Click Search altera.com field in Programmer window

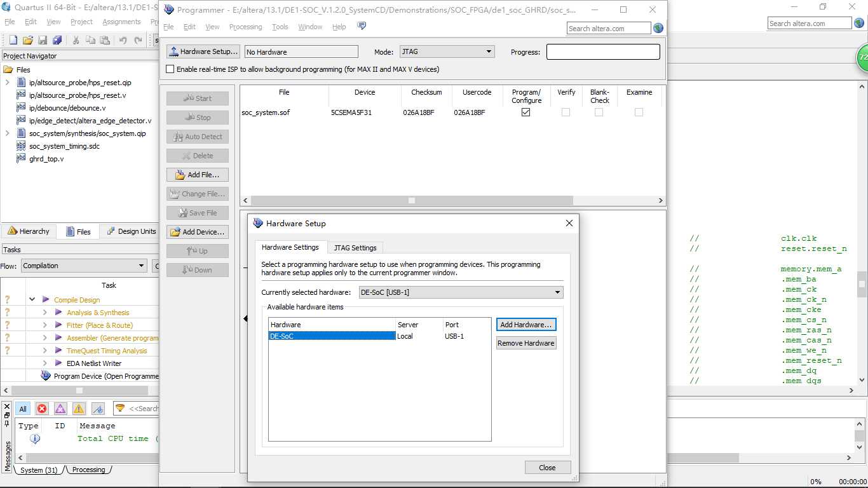(609, 28)
